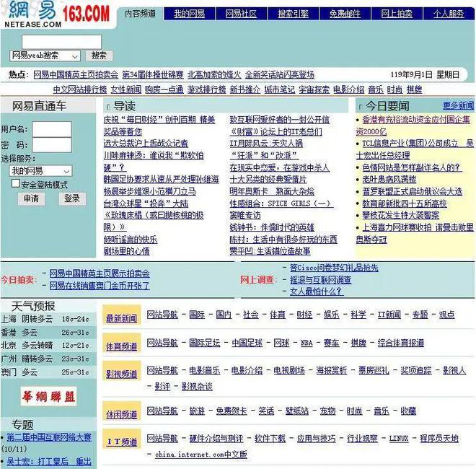The width and height of the screenshot is (476, 469).
Task: Open the 致互联网爱好者的一封公开信 article
Action: coord(280,120)
